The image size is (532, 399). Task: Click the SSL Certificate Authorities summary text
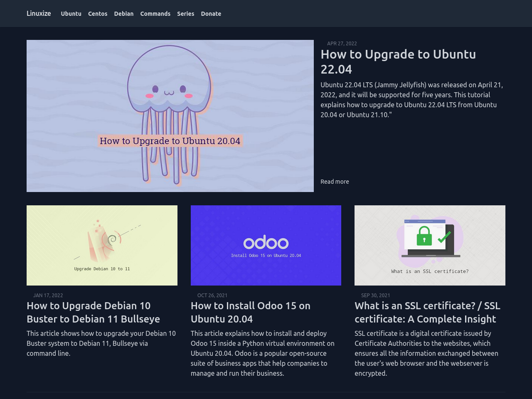point(426,353)
